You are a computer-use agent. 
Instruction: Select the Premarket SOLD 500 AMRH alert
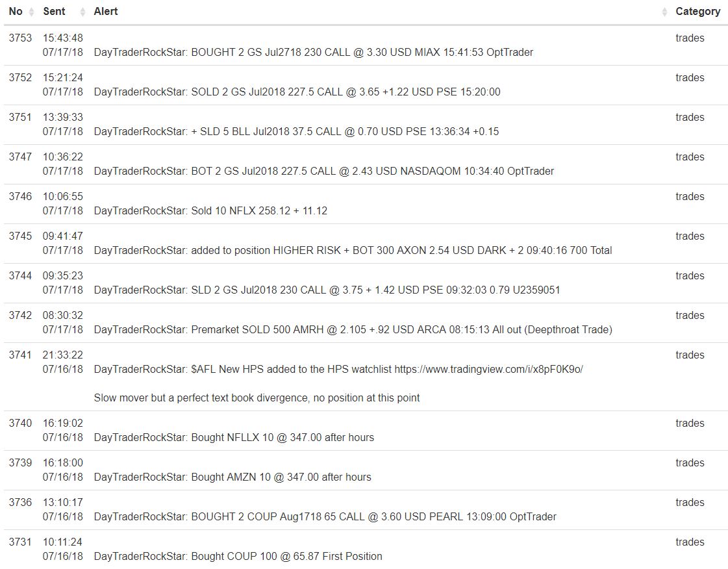(353, 330)
